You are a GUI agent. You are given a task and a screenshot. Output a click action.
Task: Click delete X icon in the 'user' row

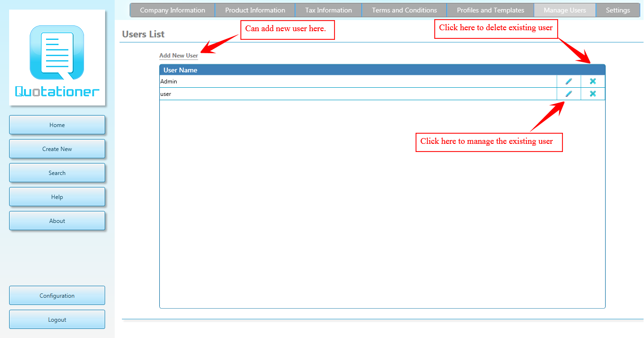click(593, 94)
